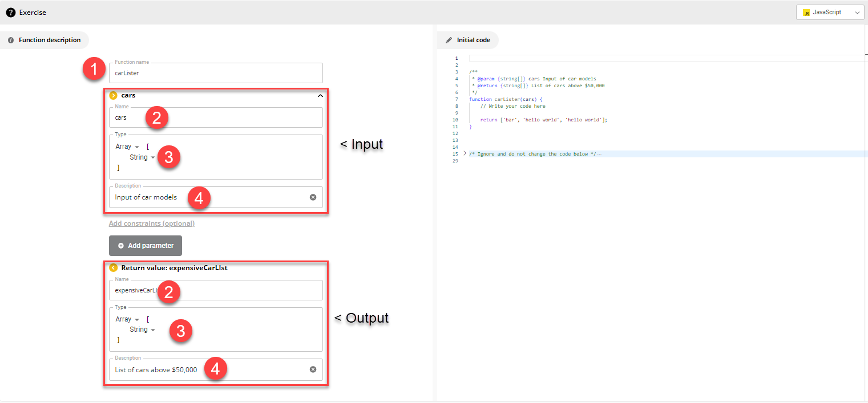The width and height of the screenshot is (868, 403).
Task: Click the info icon beside Function description
Action: [11, 40]
